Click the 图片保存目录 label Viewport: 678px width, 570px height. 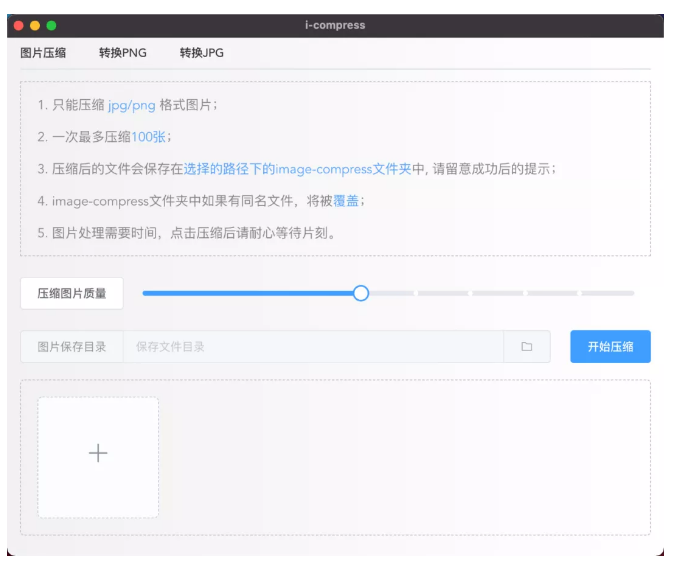click(x=72, y=346)
